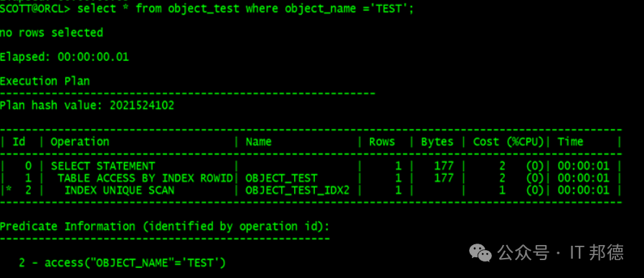
Task: Click the 'no rows selected' message
Action: (52, 33)
